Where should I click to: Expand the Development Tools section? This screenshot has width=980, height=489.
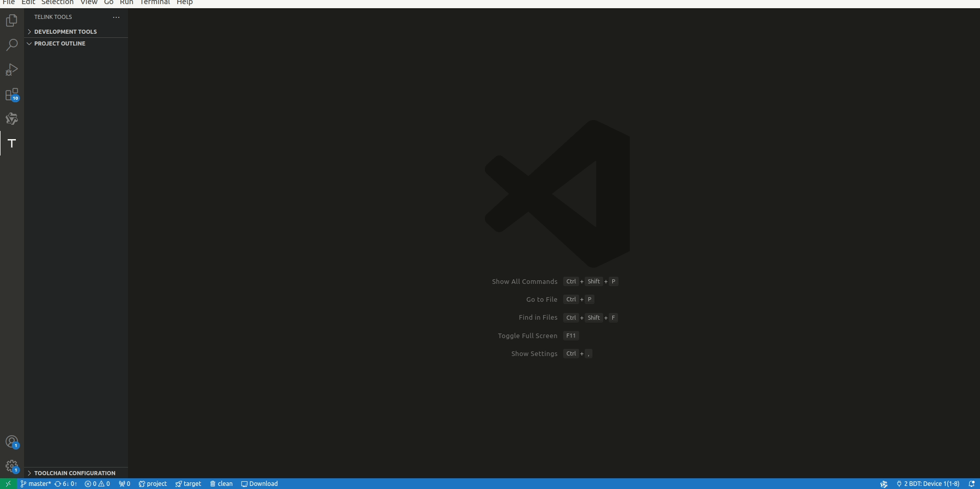76,32
